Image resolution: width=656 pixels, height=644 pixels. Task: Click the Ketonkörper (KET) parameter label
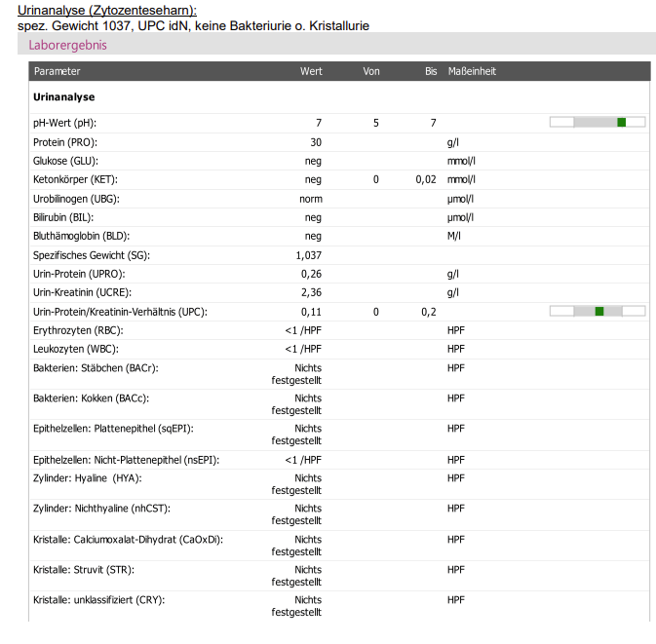click(x=75, y=180)
